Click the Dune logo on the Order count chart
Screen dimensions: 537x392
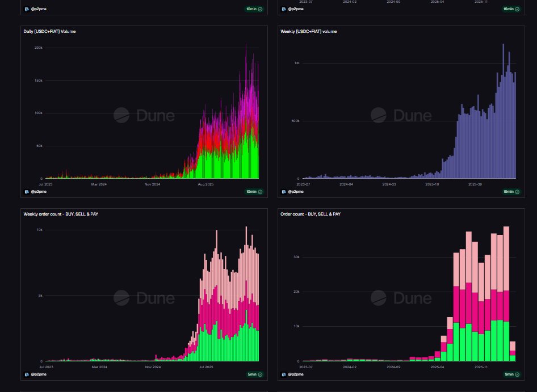pyautogui.click(x=401, y=298)
